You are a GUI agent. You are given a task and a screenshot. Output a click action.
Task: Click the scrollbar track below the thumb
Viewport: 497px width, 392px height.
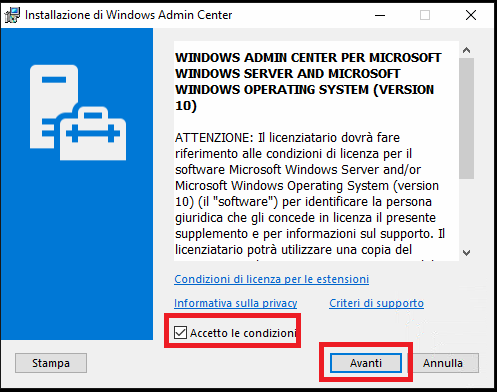point(466,212)
